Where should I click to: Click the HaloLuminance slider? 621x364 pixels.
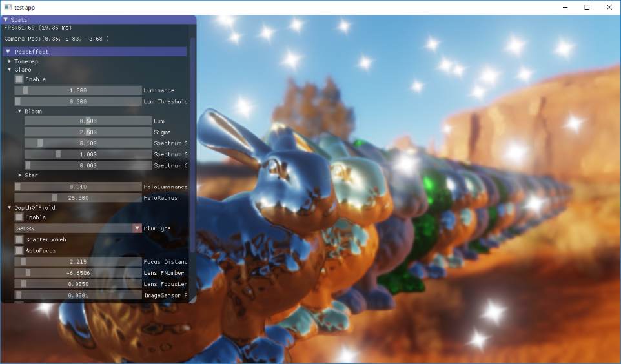[78, 187]
